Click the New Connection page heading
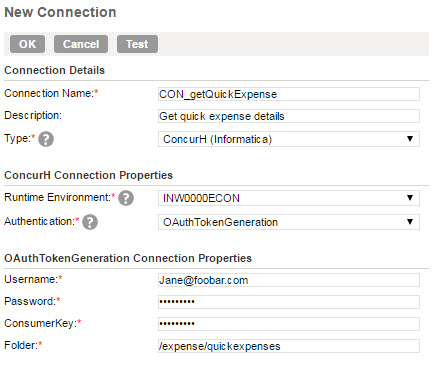The width and height of the screenshot is (439, 365). pyautogui.click(x=60, y=12)
